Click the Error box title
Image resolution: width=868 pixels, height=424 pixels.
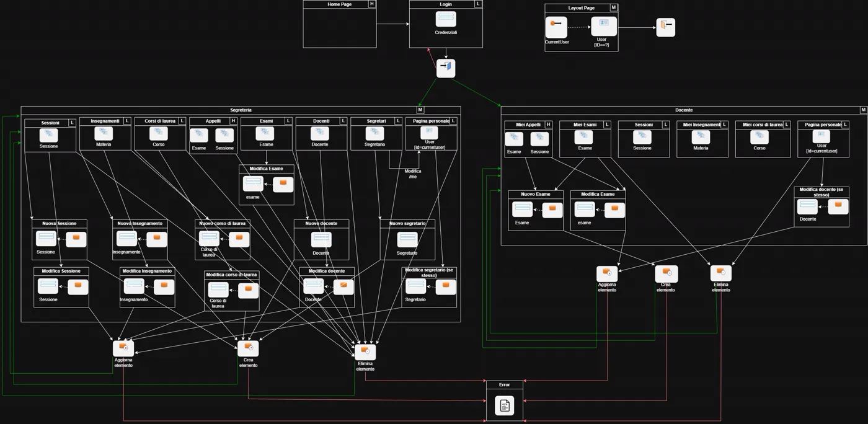tap(505, 385)
